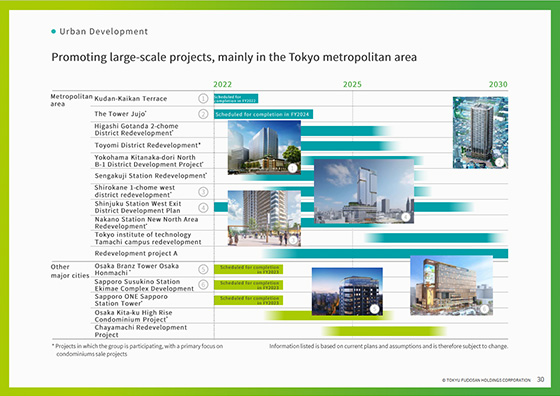
Task: Select 'Higashi Gotanda 2-chome District Redevelopment' row
Action: (x=136, y=130)
